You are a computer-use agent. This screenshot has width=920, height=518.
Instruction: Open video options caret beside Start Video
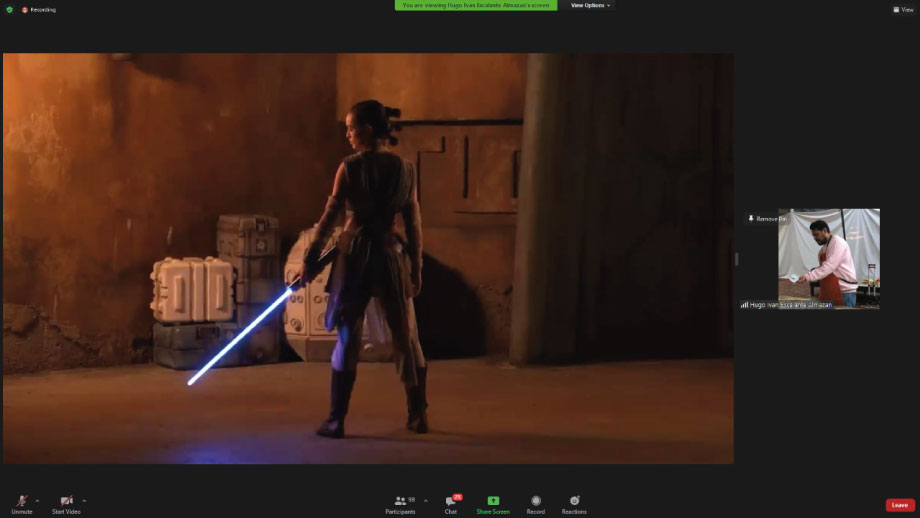click(84, 501)
